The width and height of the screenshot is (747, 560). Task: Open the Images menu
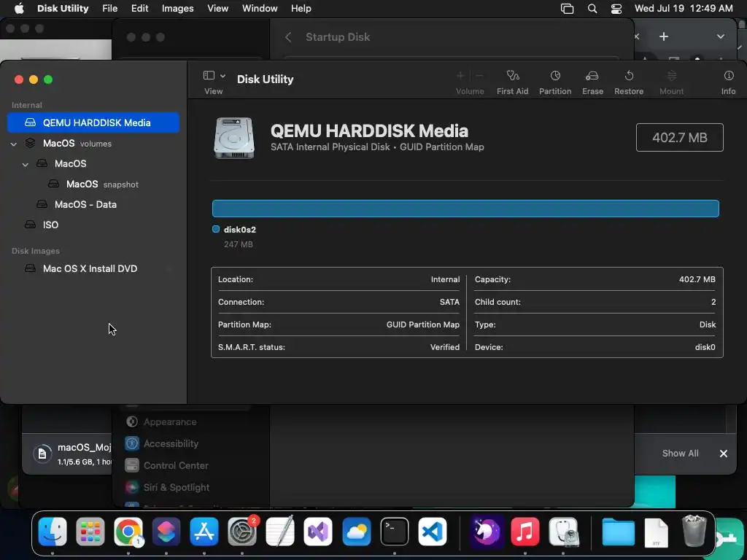(x=178, y=8)
